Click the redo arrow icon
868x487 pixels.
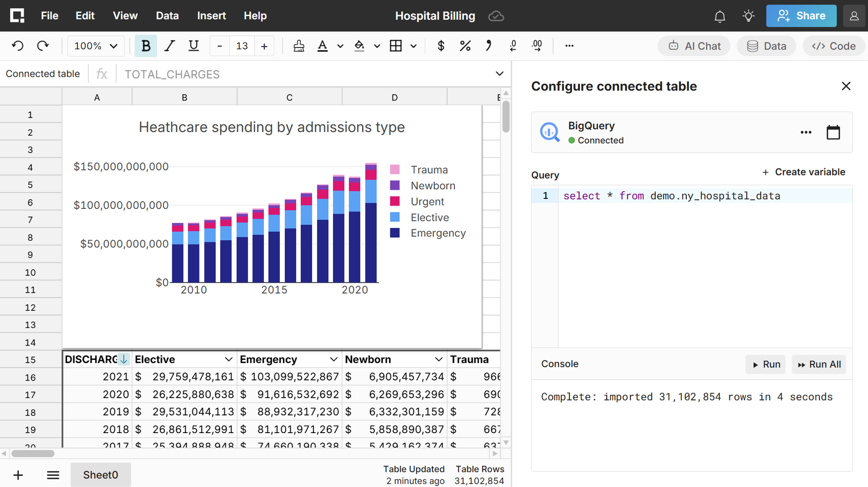coord(43,46)
